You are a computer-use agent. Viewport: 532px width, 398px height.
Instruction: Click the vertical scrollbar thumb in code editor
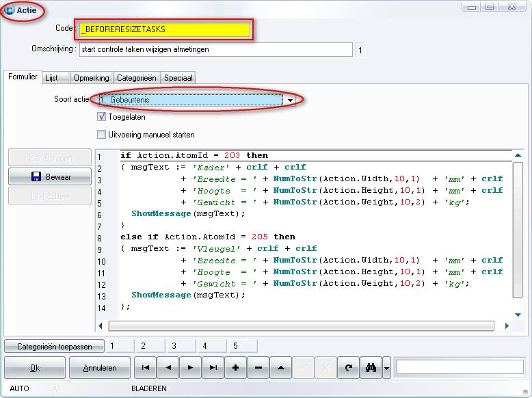pos(518,229)
